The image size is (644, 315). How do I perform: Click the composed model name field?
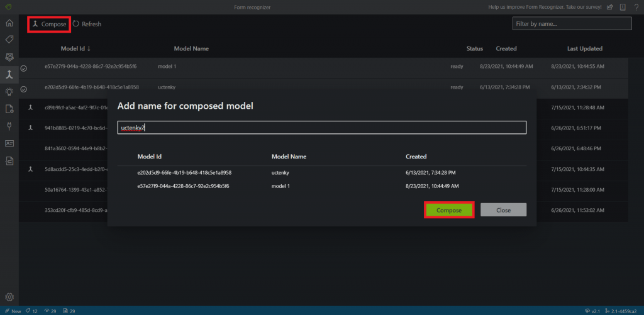tap(321, 128)
